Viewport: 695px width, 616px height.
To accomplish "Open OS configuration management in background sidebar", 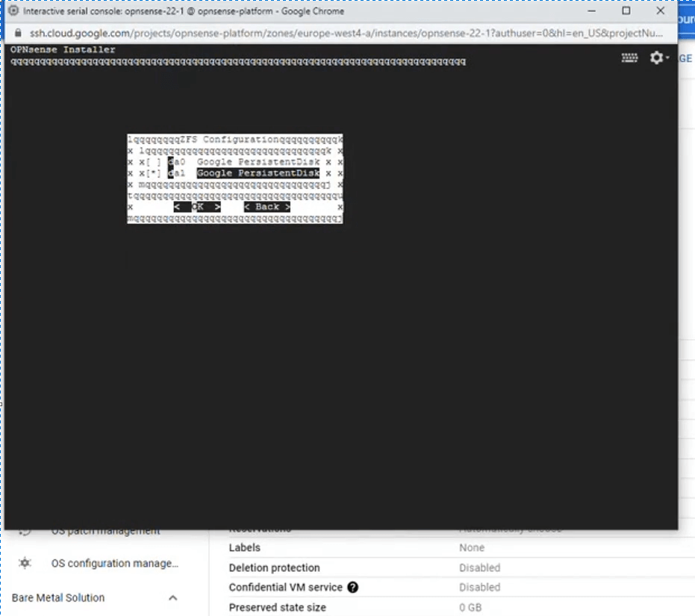I will 114,563.
